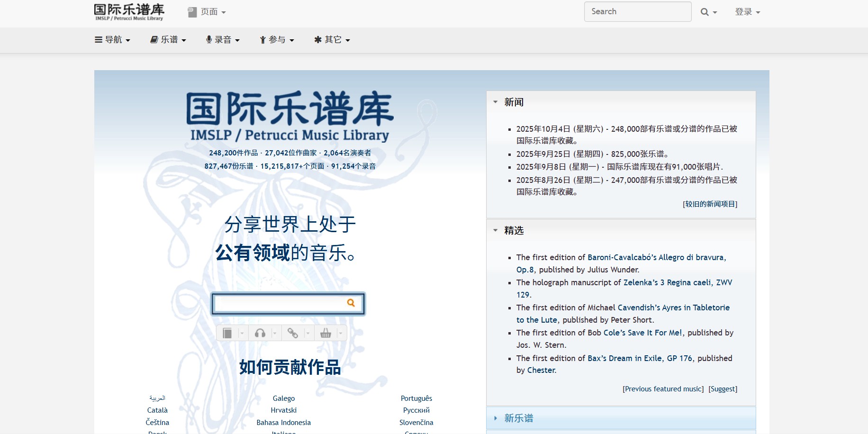Open the 页面 page menu
Screen dimensions: 868x434
[x=207, y=12]
